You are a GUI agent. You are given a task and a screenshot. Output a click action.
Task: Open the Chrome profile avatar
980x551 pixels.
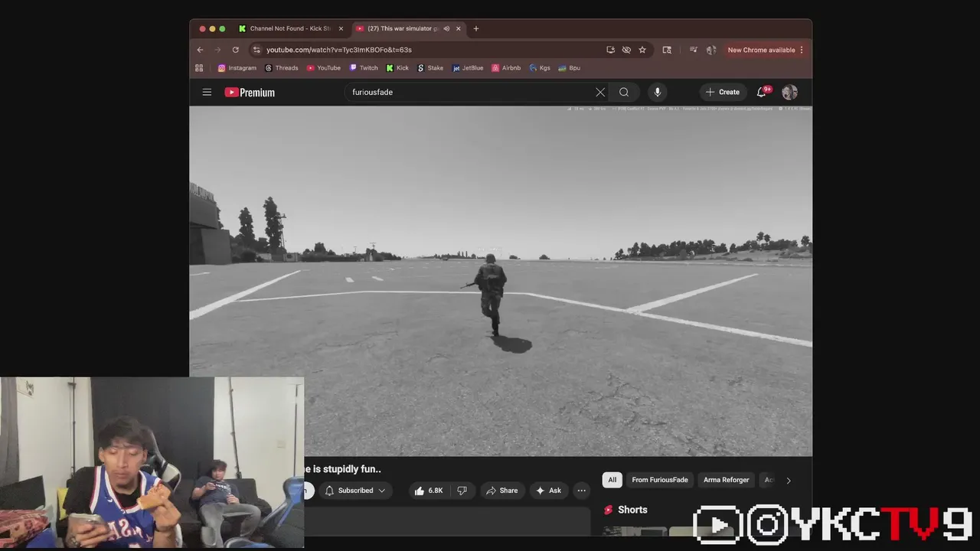[711, 50]
